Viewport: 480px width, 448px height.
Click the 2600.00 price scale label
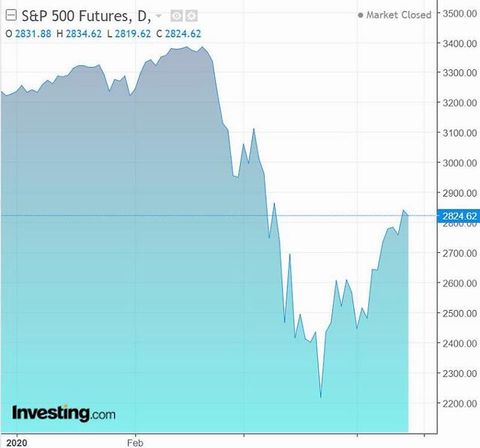(x=460, y=283)
